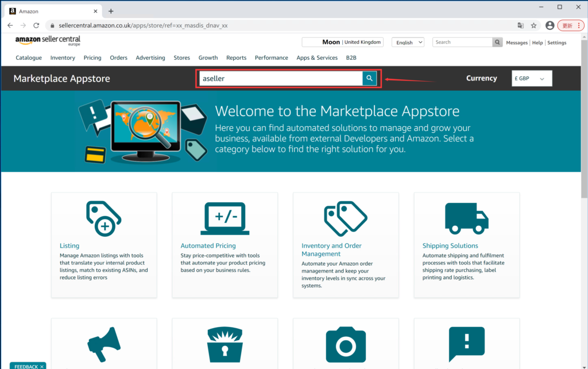Click the Inventory and Order Management link
Image resolution: width=588 pixels, height=369 pixels.
pyautogui.click(x=331, y=249)
